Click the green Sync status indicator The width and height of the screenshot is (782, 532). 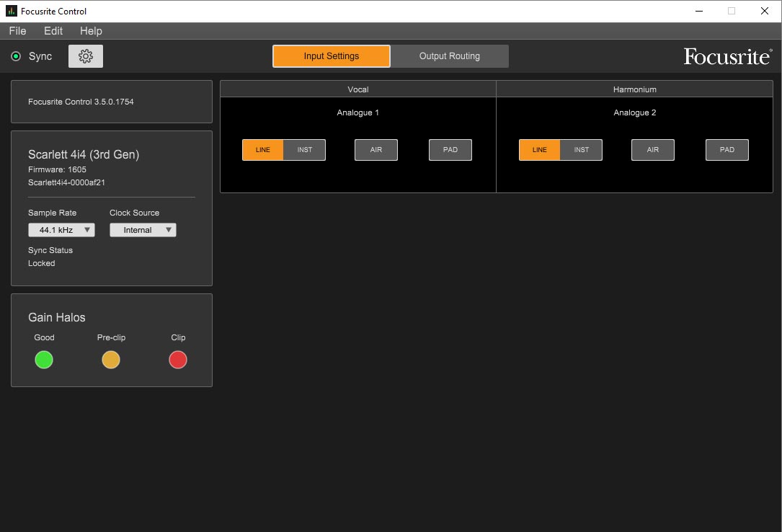point(16,56)
